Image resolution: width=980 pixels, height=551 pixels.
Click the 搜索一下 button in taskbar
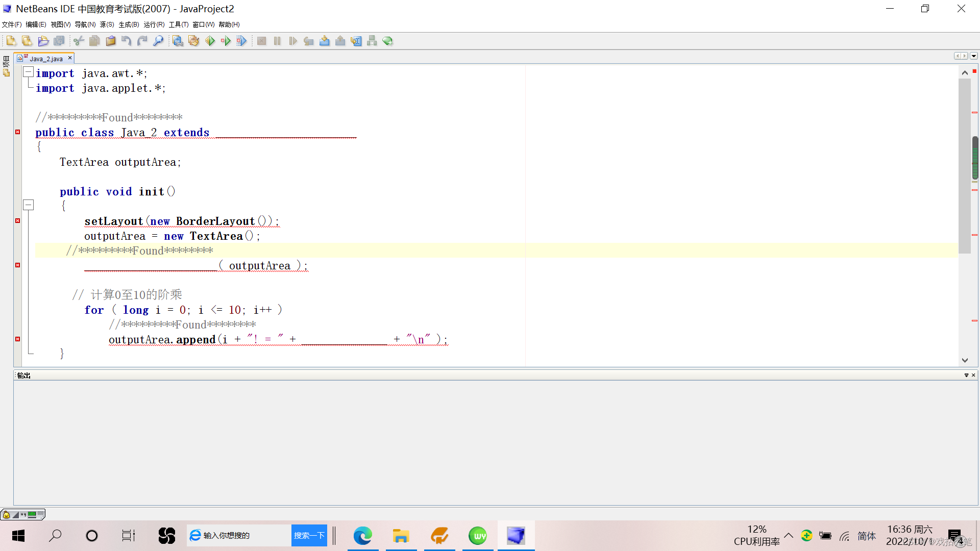click(x=309, y=535)
